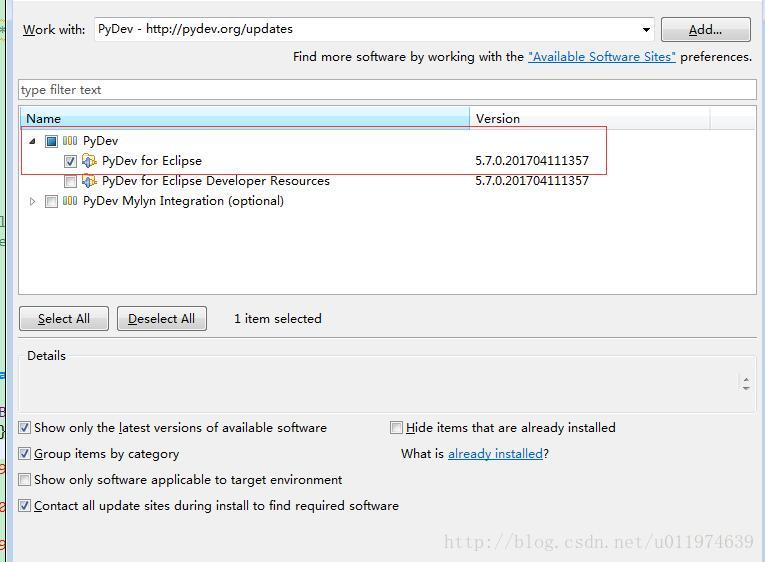
Task: Click version 5.7.0.201704111357 of Developer Resources
Action: point(532,181)
